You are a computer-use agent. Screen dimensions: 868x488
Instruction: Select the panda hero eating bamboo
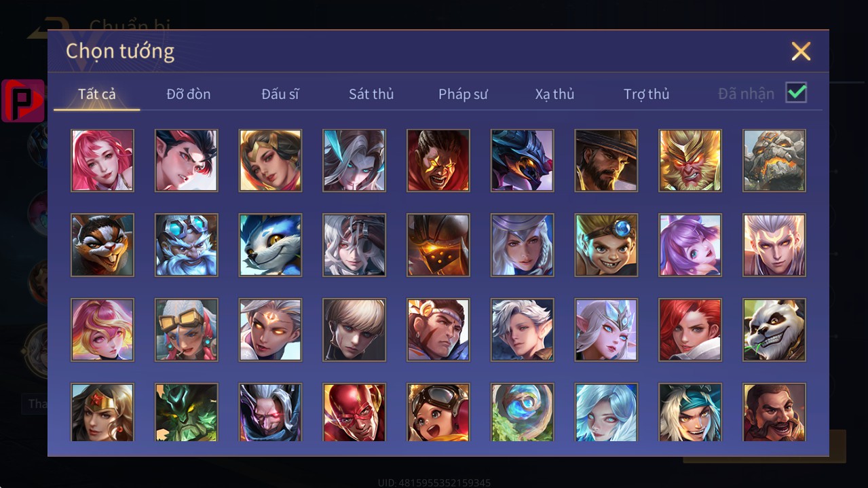coord(774,330)
